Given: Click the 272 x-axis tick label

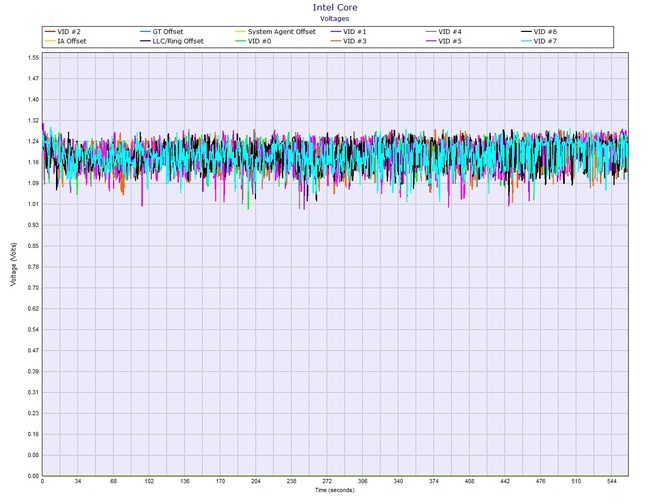Looking at the screenshot, I should click(327, 481).
